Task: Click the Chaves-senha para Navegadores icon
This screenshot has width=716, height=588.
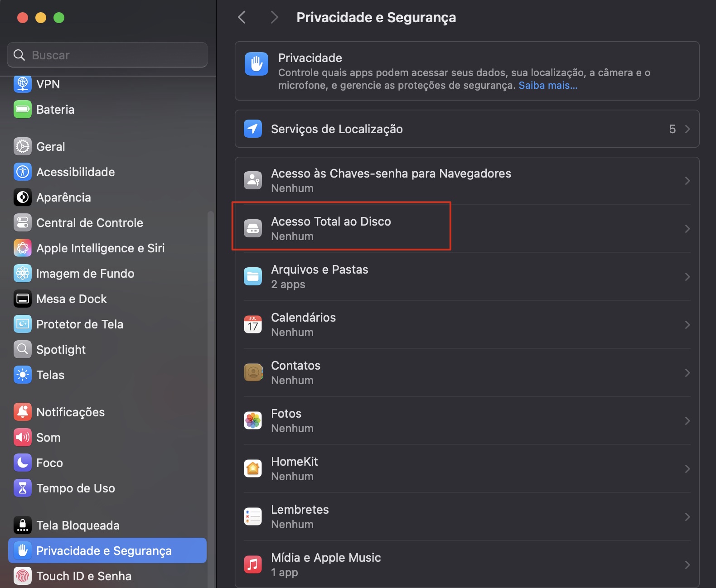Action: tap(253, 180)
